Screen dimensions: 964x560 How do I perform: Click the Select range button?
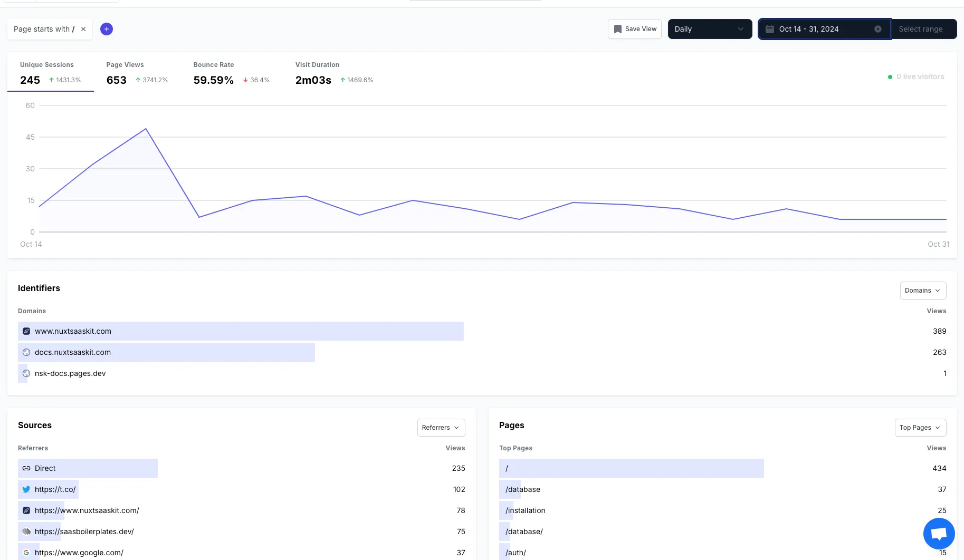pos(922,29)
